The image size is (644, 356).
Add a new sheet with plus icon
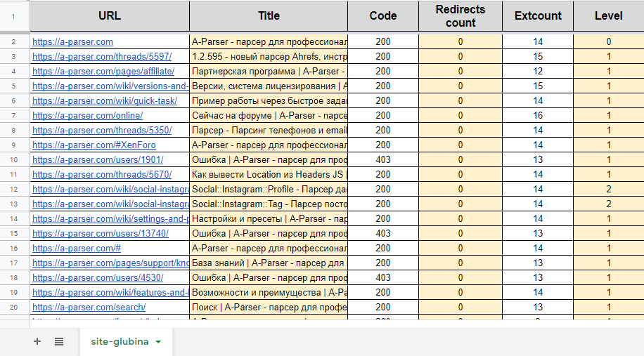point(37,341)
